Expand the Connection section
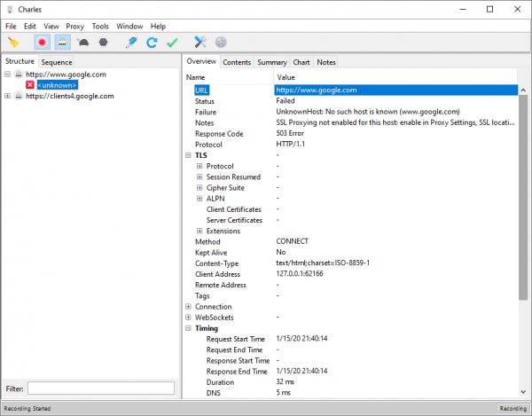This screenshot has height=416, width=532. (188, 307)
